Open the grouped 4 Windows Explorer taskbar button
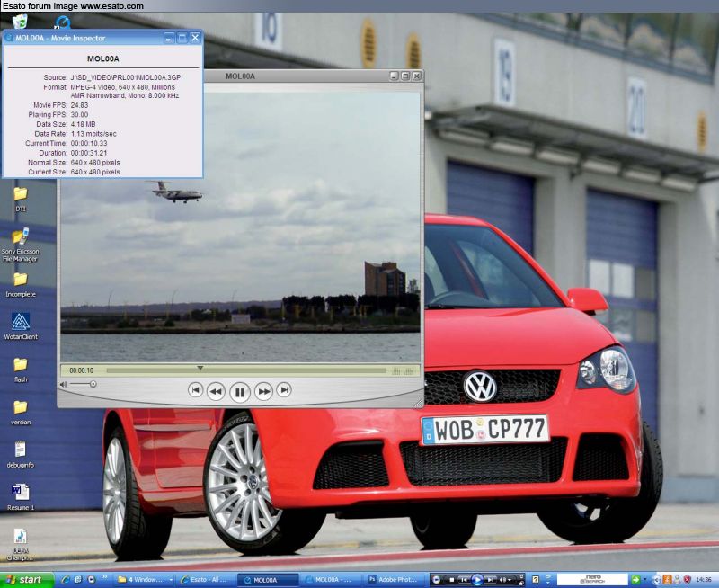The image size is (719, 588). pyautogui.click(x=145, y=580)
